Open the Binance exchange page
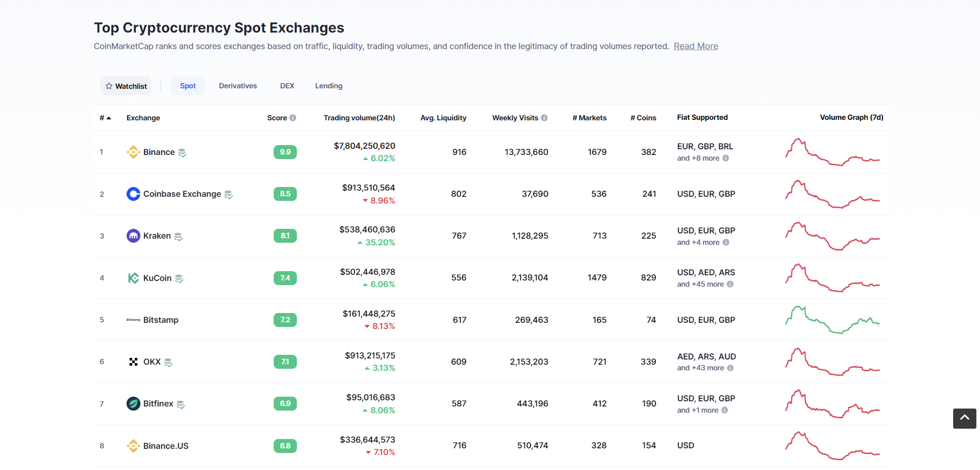Image resolution: width=980 pixels, height=470 pixels. (159, 152)
